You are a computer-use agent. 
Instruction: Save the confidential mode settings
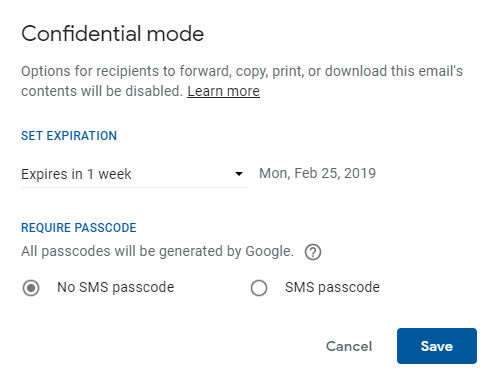click(437, 346)
